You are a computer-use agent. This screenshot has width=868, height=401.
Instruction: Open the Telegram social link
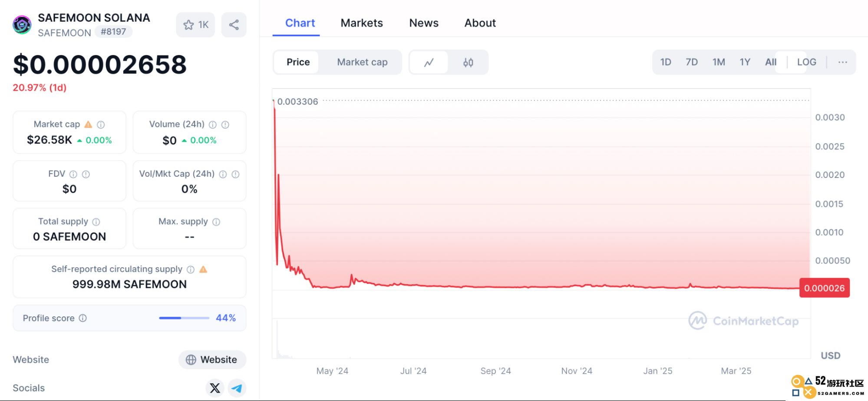pos(237,388)
